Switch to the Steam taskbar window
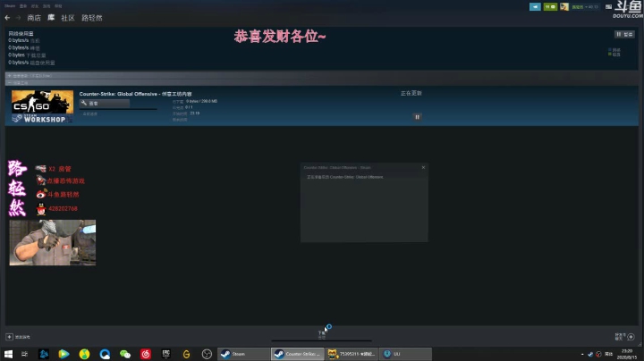The width and height of the screenshot is (644, 361). [243, 354]
